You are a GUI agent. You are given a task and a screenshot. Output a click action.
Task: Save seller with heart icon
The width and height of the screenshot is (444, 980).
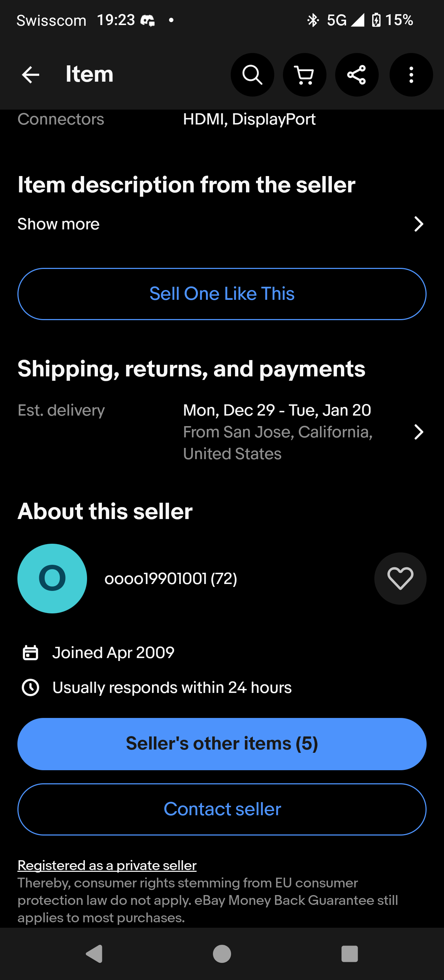[x=400, y=578]
